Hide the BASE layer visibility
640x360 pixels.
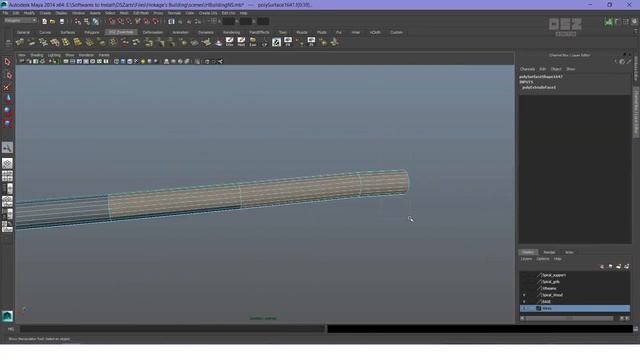(x=524, y=302)
